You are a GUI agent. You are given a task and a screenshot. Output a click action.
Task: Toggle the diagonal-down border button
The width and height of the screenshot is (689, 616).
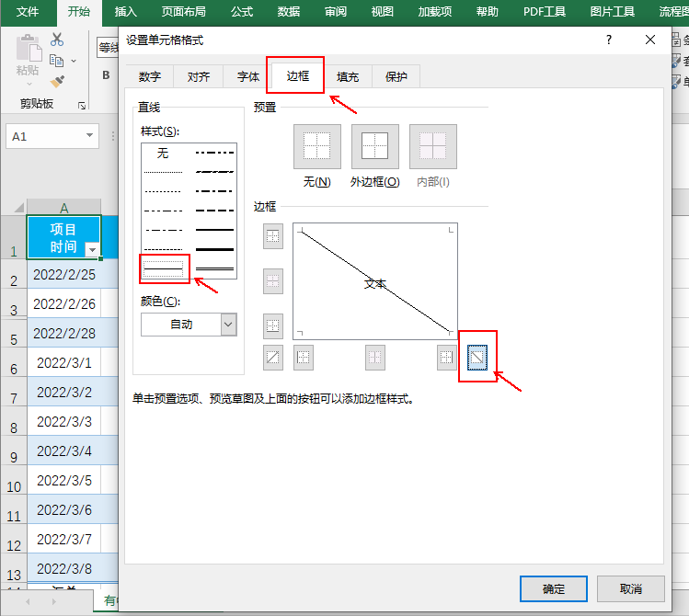point(477,358)
